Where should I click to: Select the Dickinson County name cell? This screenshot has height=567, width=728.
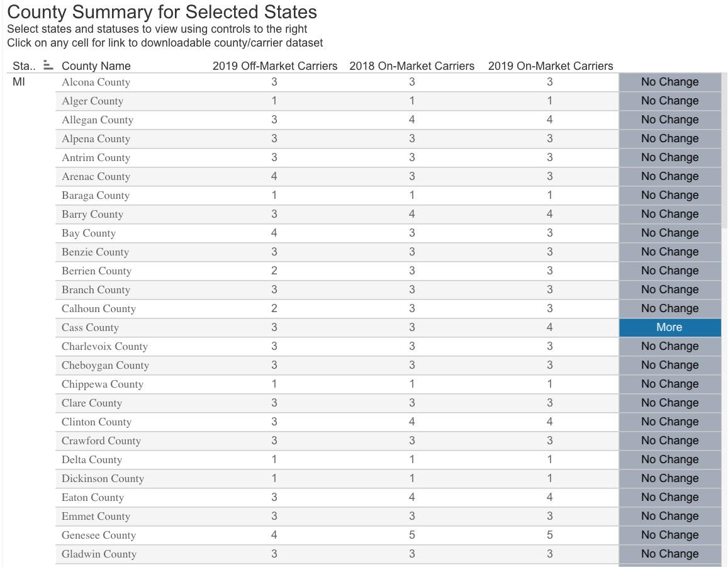[103, 478]
